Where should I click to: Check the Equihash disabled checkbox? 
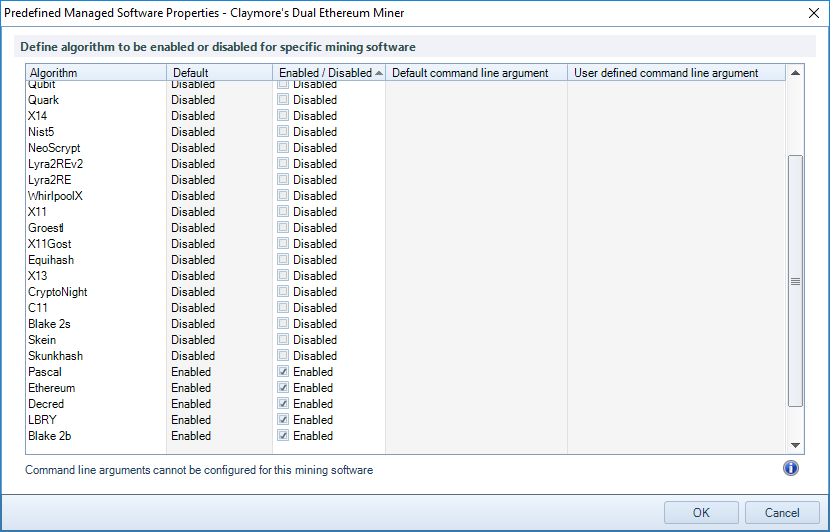click(283, 260)
